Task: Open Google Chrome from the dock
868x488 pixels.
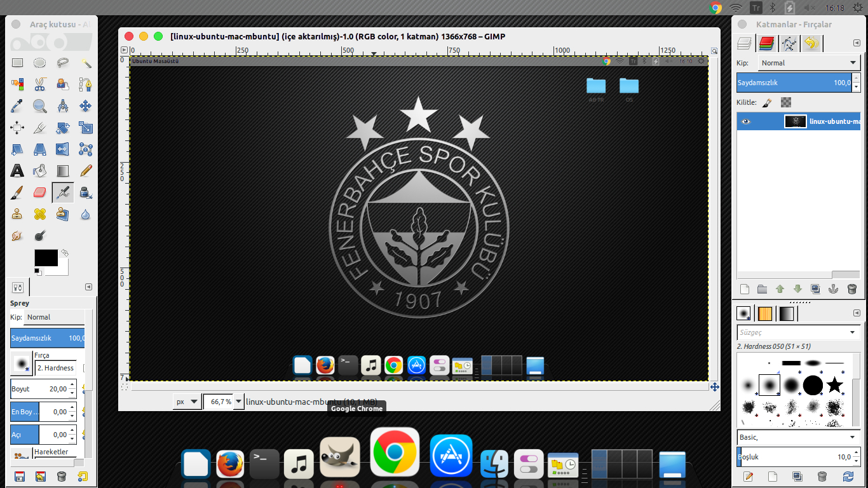Action: point(395,452)
